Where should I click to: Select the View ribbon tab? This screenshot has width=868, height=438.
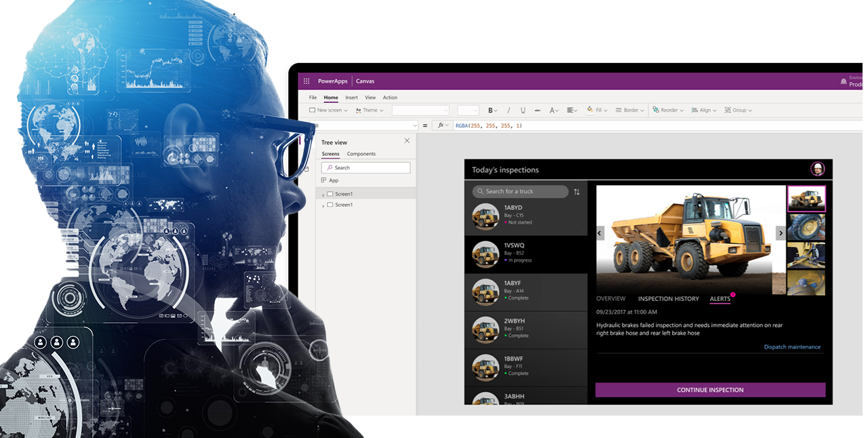[x=370, y=98]
